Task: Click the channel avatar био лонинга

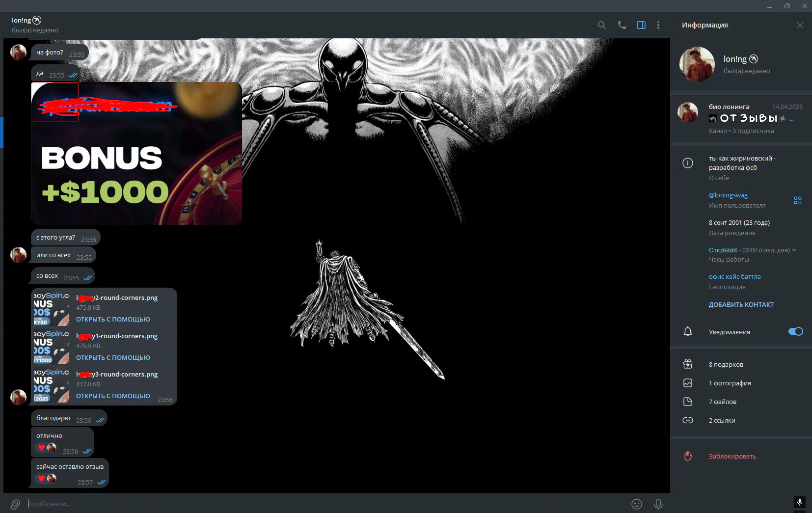Action: (688, 112)
